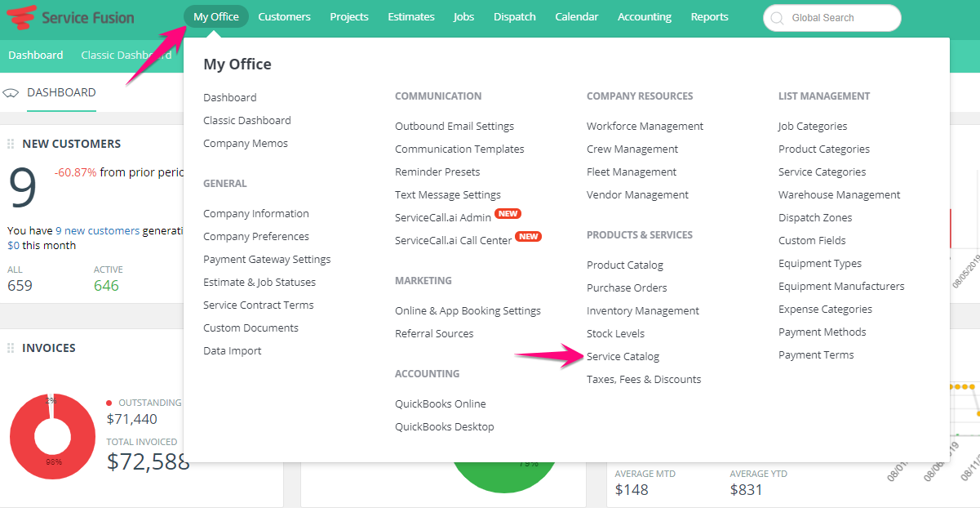Open Service Contract Terms
980x508 pixels.
(x=259, y=305)
